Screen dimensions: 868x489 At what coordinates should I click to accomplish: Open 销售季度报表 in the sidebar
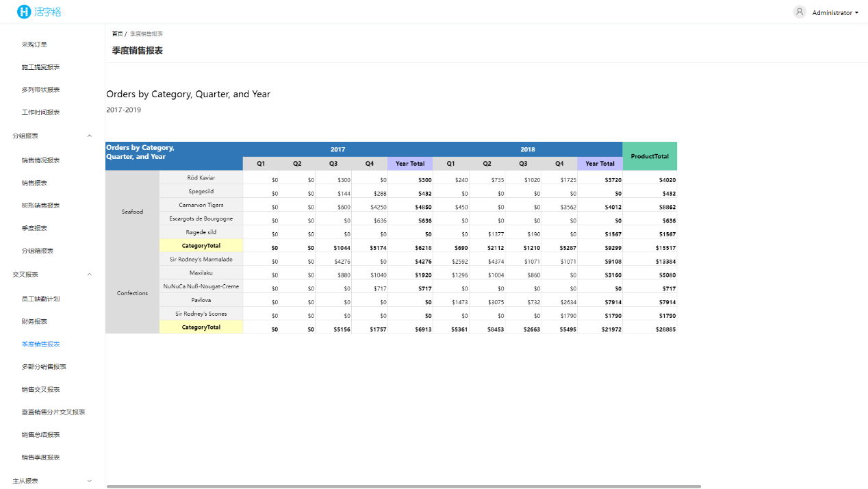40,457
